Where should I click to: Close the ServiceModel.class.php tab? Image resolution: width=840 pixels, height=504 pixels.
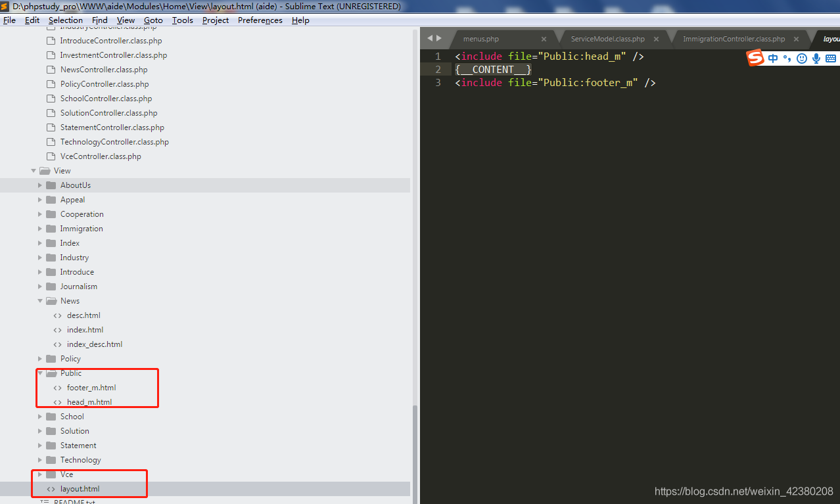(656, 39)
